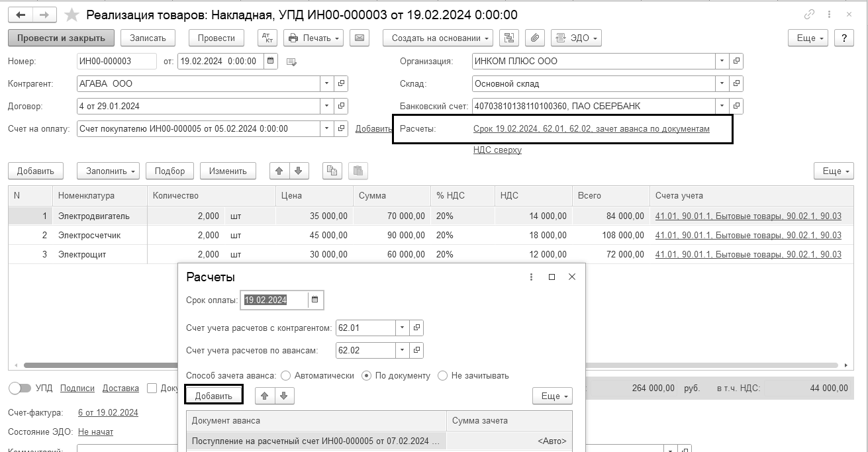Expand the Контрагент dropdown list
The width and height of the screenshot is (868, 452).
click(326, 83)
